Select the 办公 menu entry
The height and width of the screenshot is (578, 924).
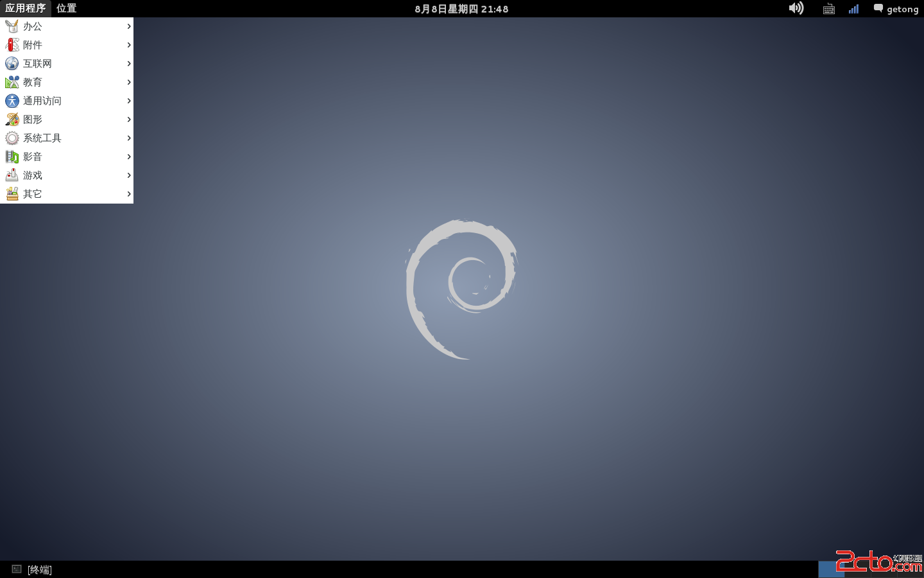coord(67,26)
